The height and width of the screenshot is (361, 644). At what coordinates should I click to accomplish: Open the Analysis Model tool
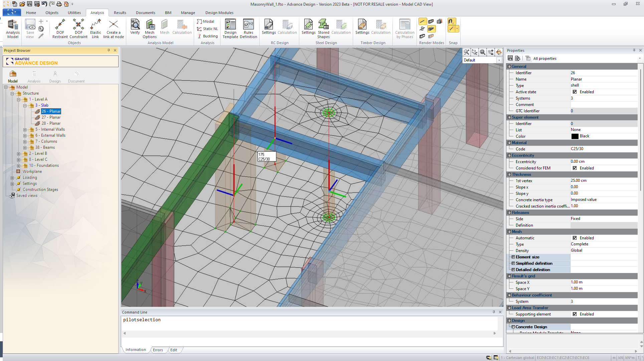point(13,29)
